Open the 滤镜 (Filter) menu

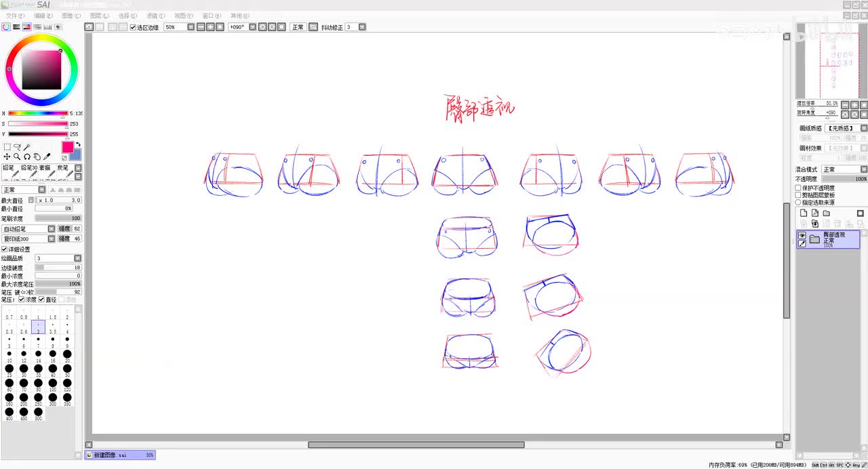click(156, 16)
